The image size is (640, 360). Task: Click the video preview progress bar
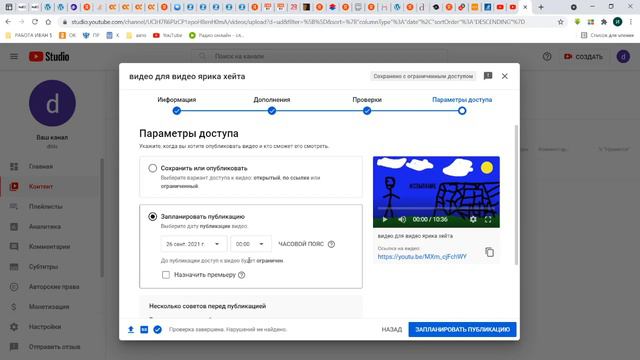436,208
